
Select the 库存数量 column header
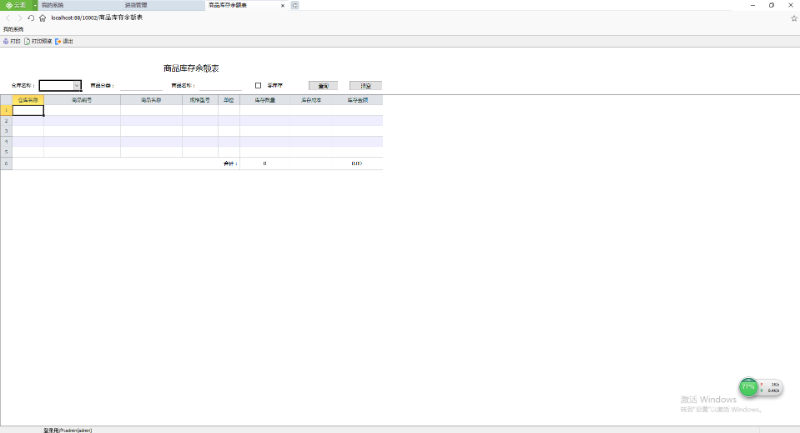[265, 100]
